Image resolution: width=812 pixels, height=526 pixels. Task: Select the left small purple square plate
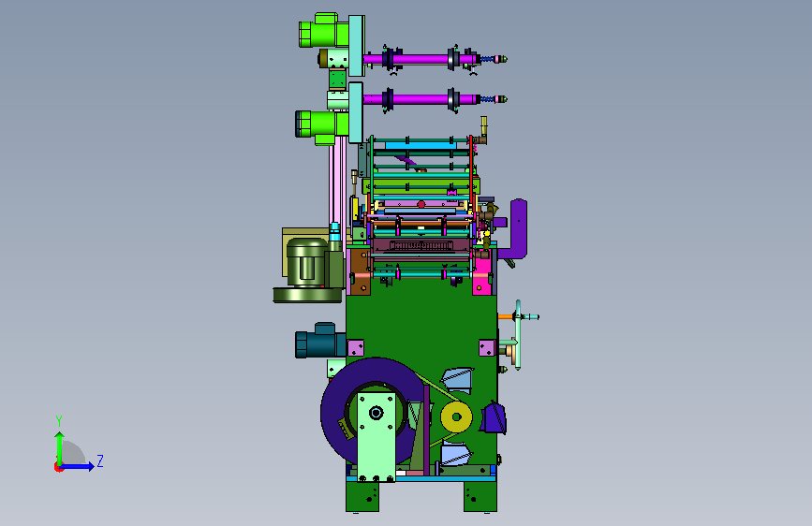[x=356, y=348]
